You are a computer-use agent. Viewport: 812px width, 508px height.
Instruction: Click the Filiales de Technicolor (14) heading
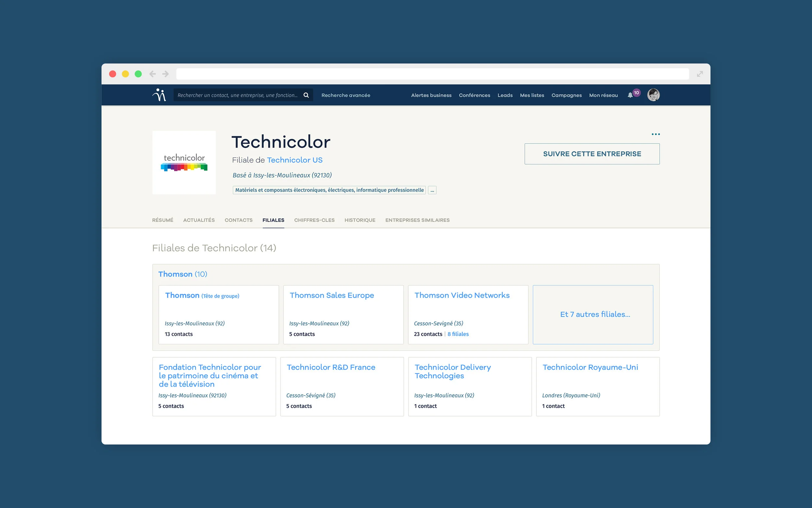point(214,248)
